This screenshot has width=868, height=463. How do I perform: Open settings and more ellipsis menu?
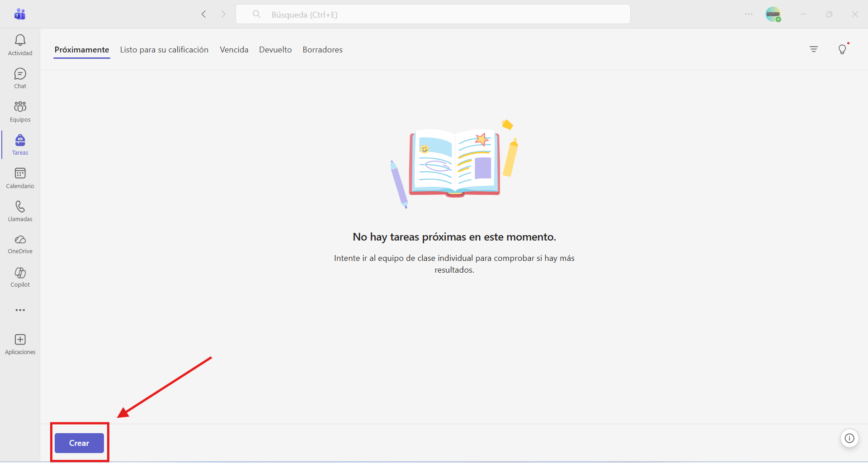tap(749, 14)
